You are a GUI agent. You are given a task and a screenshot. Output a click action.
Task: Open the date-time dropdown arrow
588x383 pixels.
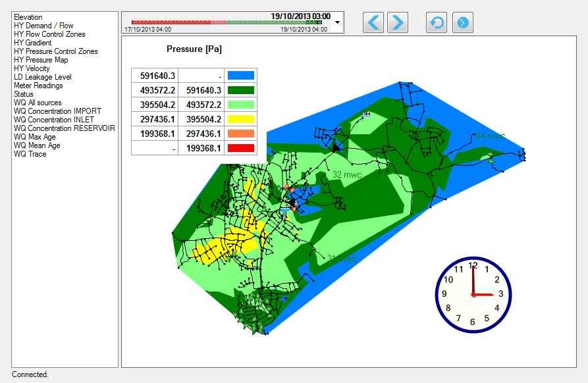338,22
